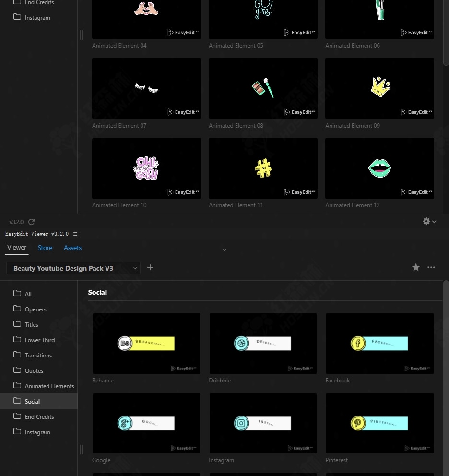The height and width of the screenshot is (476, 449).
Task: Click the v3.2.0 version label
Action: click(16, 222)
